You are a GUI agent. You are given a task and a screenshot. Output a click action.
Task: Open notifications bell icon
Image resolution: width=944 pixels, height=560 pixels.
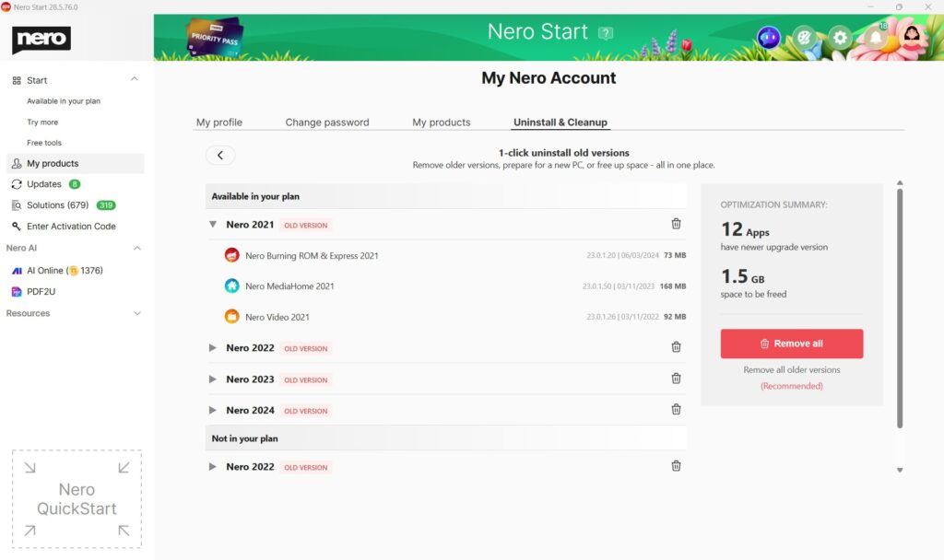coord(876,37)
